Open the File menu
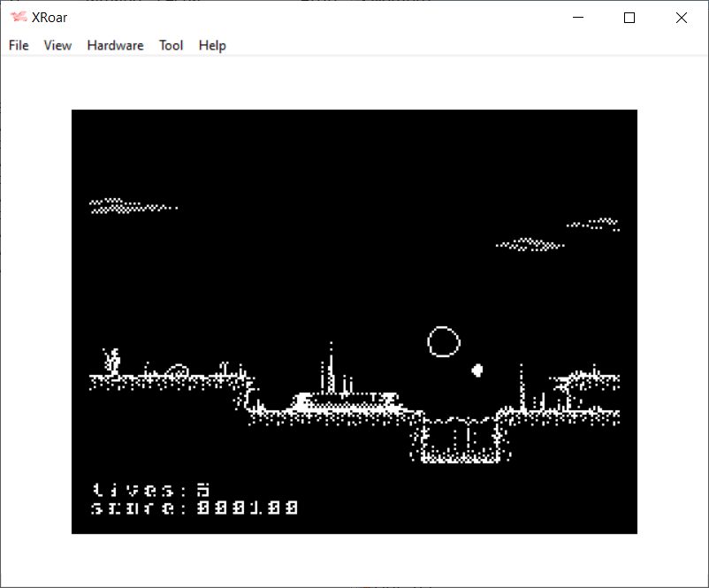 coord(19,45)
